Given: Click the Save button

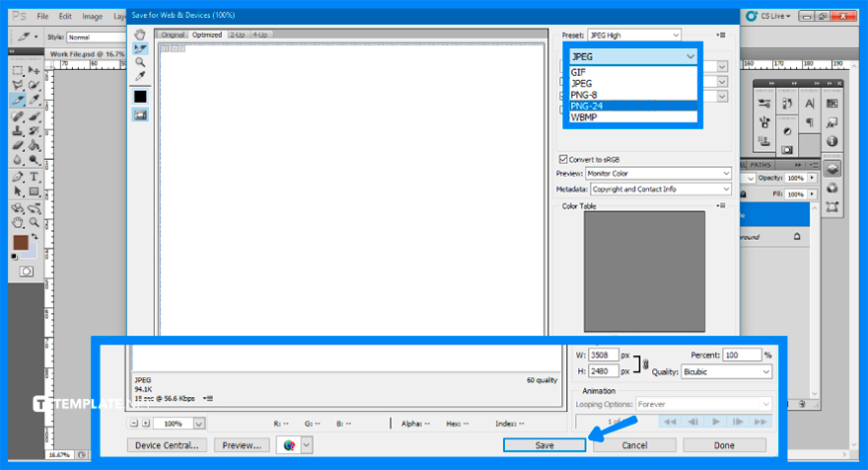Looking at the screenshot, I should click(x=544, y=445).
